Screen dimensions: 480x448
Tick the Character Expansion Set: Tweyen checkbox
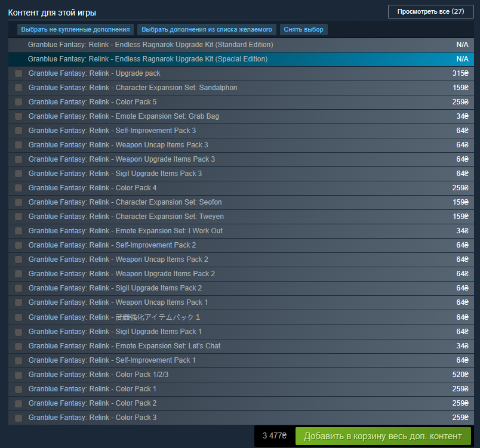pos(19,217)
